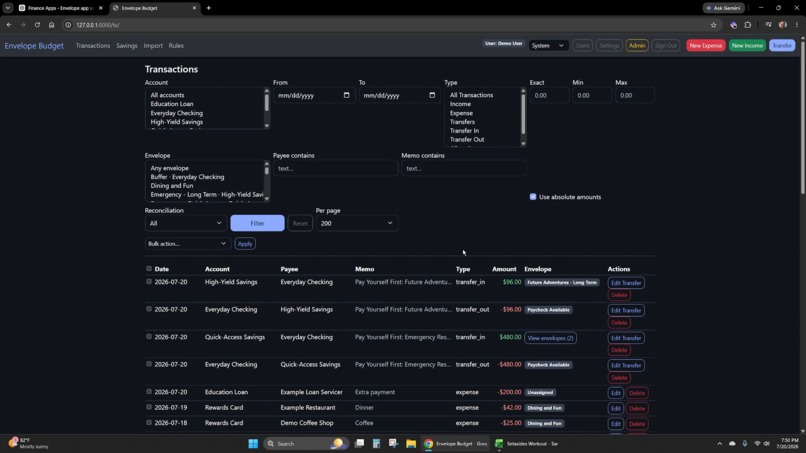Image resolution: width=806 pixels, height=453 pixels.
Task: Check the Education Loan row checkbox
Action: coord(149,391)
